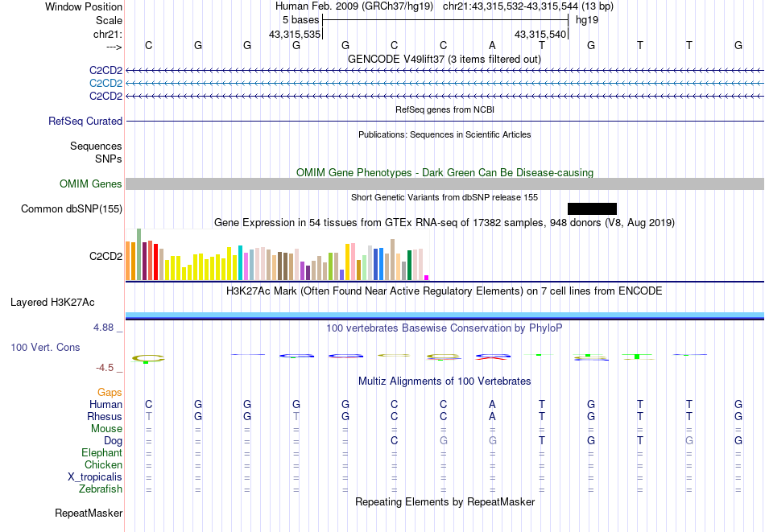Click Human Feb. 2009 (GRCh37/hg19) assembly text
765x532 pixels.
[x=354, y=6]
